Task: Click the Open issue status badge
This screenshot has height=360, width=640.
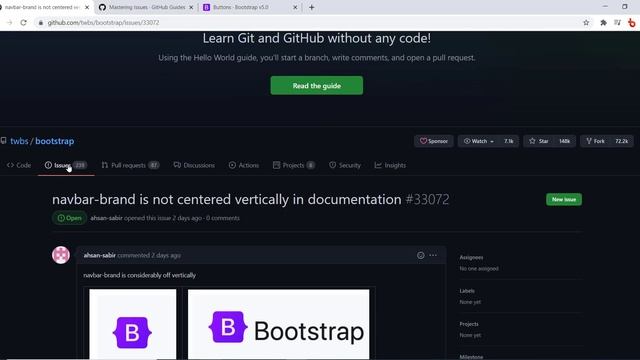Action: [69, 218]
